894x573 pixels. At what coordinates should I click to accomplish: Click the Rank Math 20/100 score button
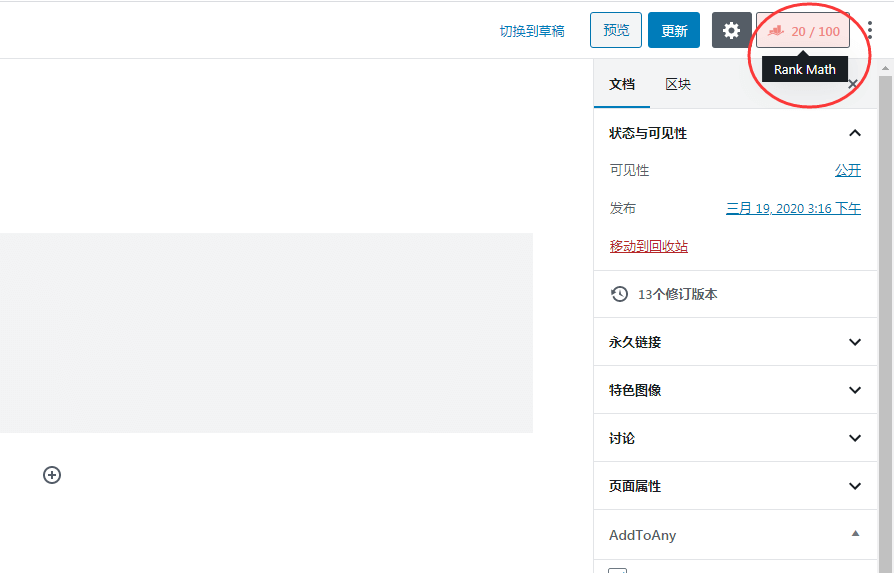point(803,31)
